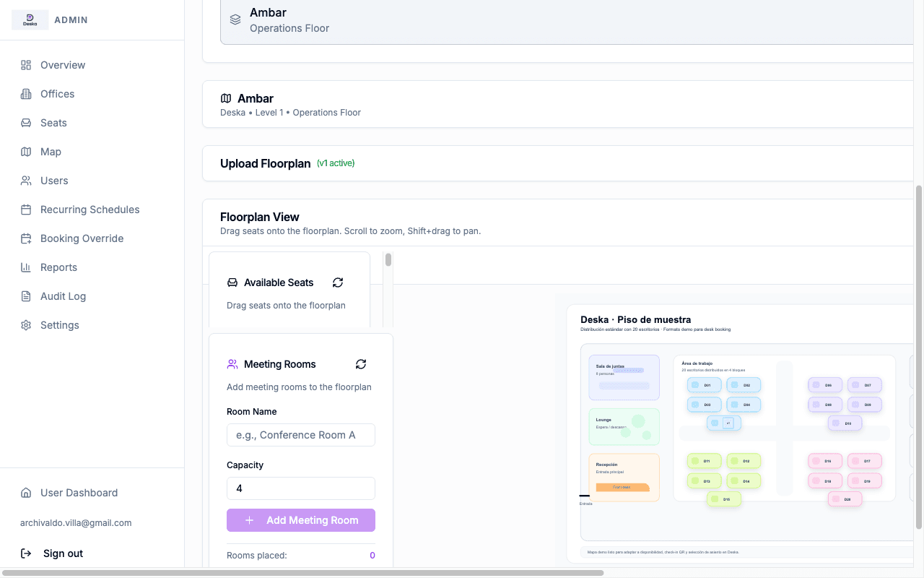Expand the Upload Floorplan section
924x578 pixels.
[265, 163]
